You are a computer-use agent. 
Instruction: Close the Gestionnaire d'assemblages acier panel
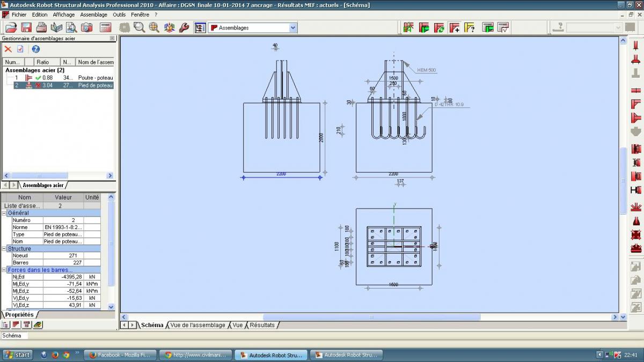tap(112, 38)
